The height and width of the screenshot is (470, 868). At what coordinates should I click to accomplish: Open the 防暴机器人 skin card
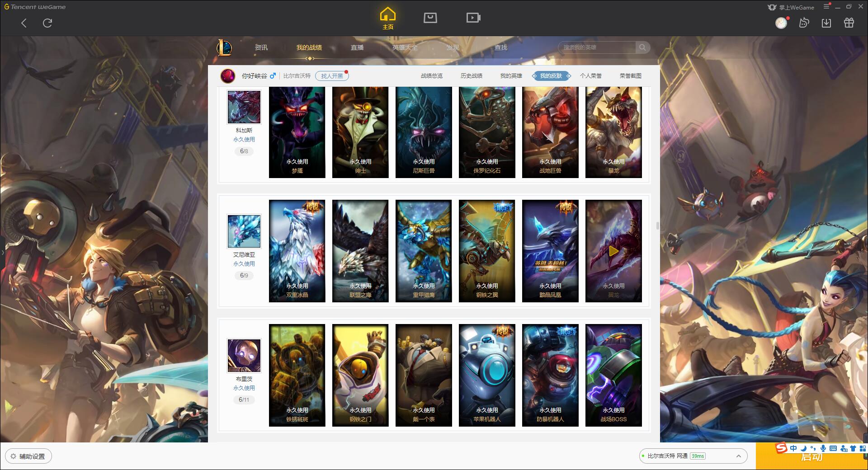click(550, 375)
